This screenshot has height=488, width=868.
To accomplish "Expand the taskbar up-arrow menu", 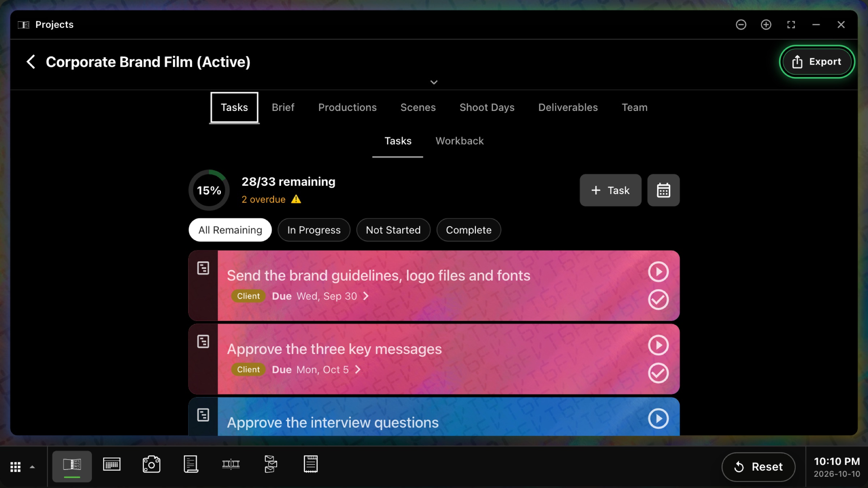I will [x=32, y=467].
